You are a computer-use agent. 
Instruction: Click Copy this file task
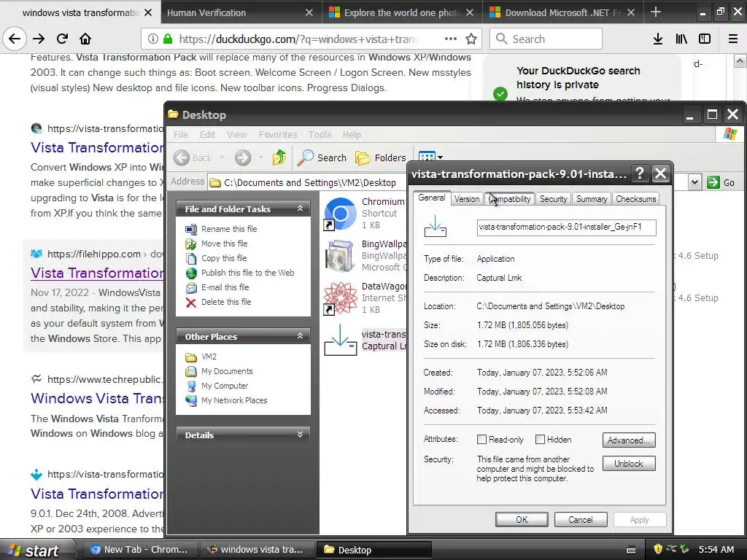[223, 259]
